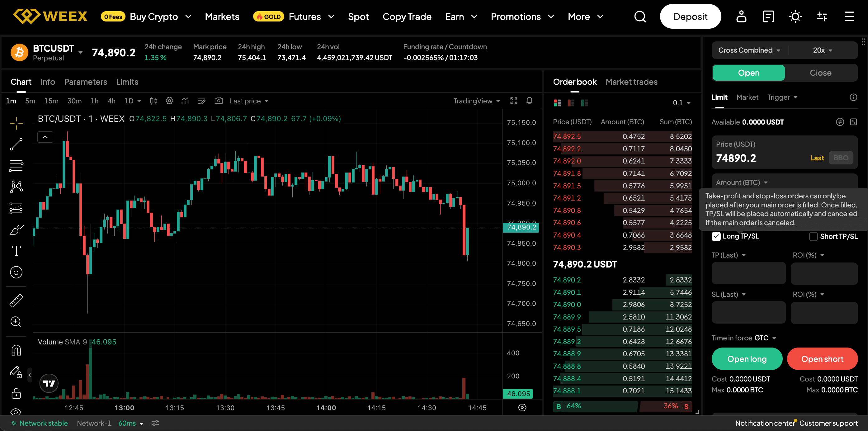This screenshot has height=431, width=868.
Task: Open the hamburger menu in header
Action: (x=849, y=17)
